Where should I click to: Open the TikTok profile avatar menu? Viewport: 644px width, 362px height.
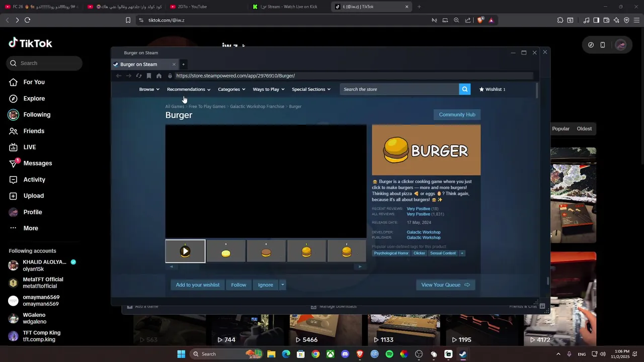(621, 45)
